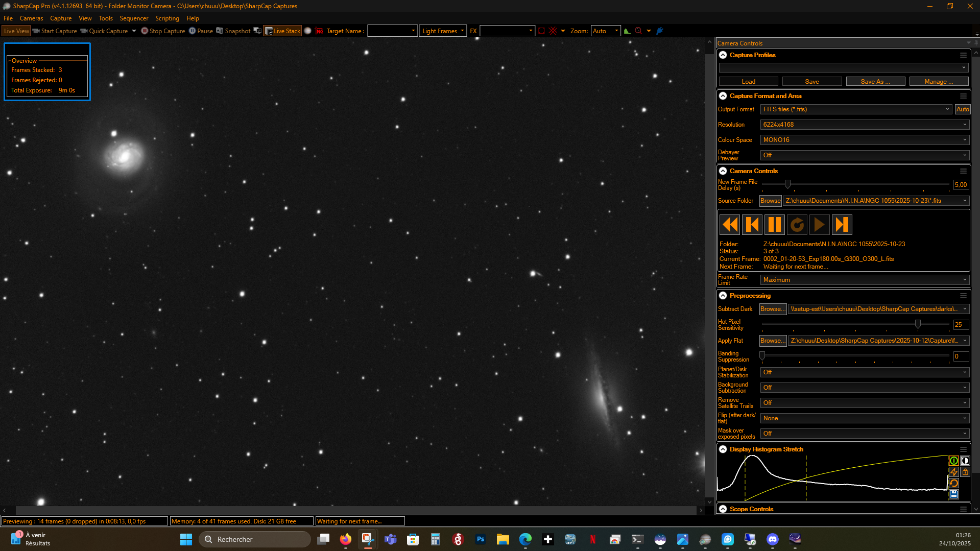Screen dimensions: 980x551
Task: Click the Target Name input field
Action: (392, 31)
